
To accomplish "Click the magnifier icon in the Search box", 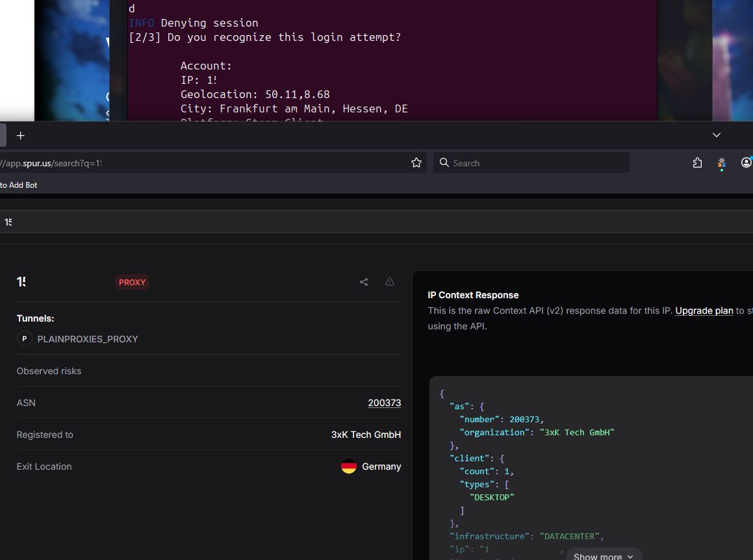I will (x=444, y=163).
